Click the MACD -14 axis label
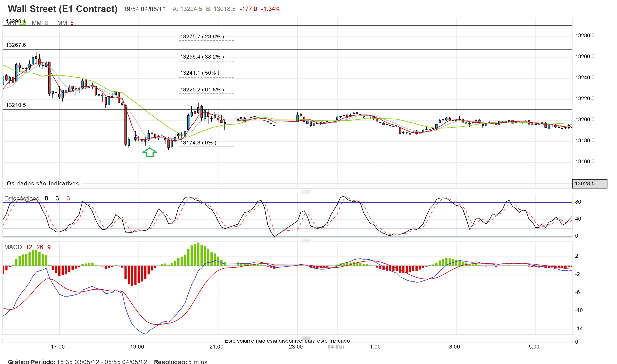This screenshot has width=617, height=364. coord(579,329)
